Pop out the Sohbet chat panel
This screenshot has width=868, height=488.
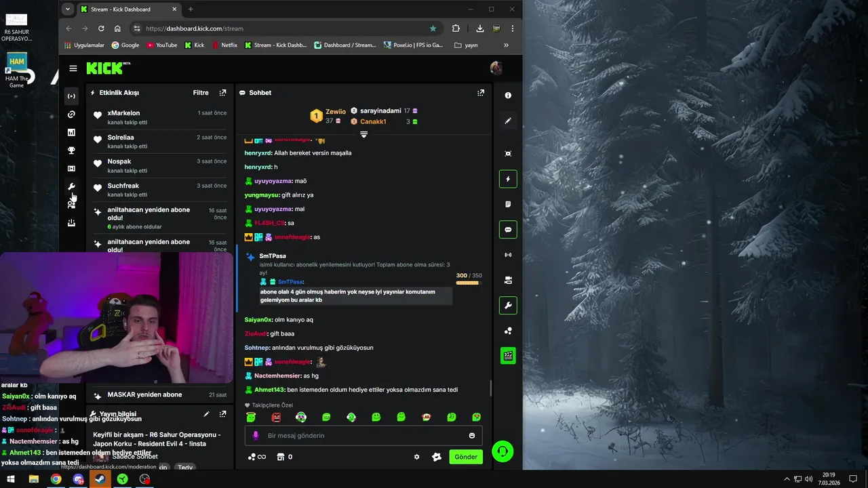481,92
